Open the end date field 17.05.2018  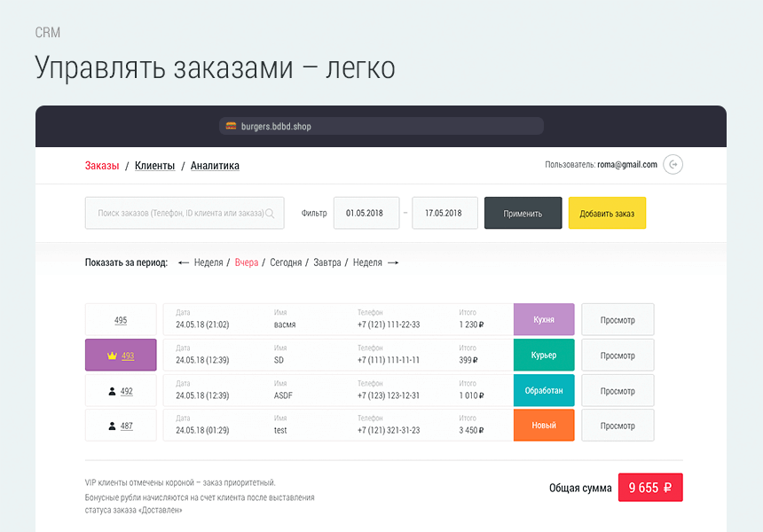[x=444, y=213]
